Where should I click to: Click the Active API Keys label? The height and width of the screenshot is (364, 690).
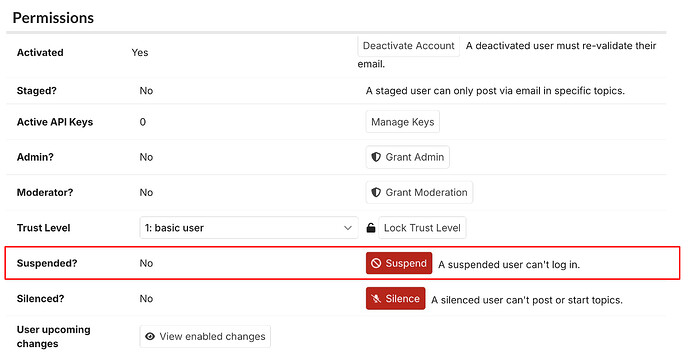click(x=55, y=122)
